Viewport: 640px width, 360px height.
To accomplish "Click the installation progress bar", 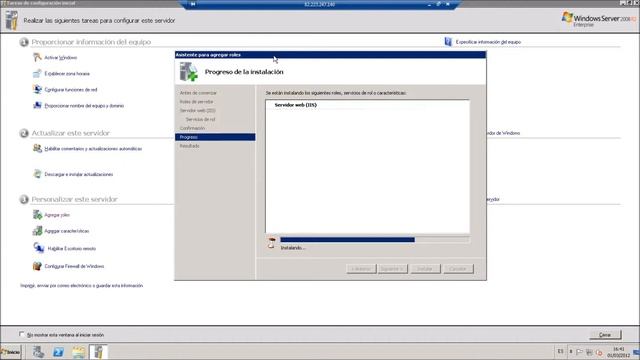I will [375, 240].
